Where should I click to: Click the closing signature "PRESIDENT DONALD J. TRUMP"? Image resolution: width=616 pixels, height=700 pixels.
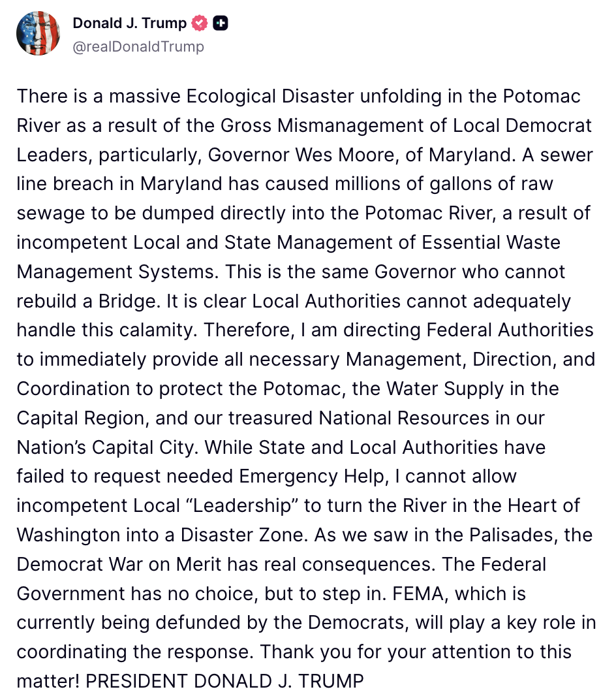pos(224,681)
